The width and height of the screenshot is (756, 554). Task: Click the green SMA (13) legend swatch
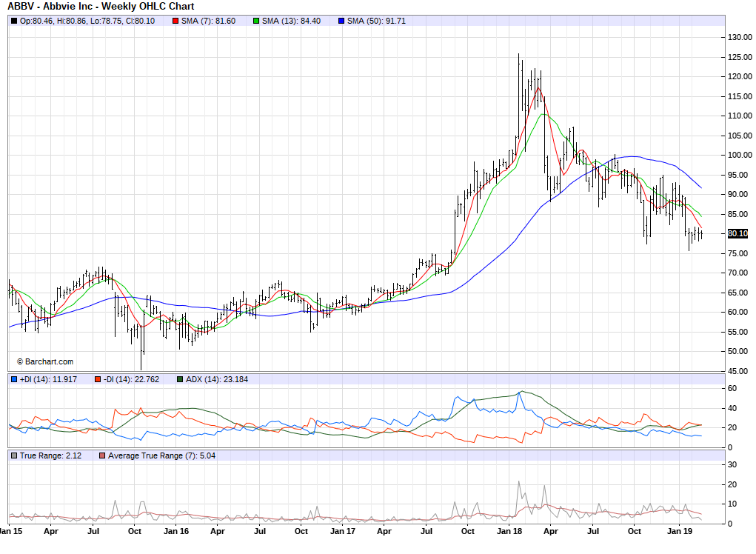[256, 21]
